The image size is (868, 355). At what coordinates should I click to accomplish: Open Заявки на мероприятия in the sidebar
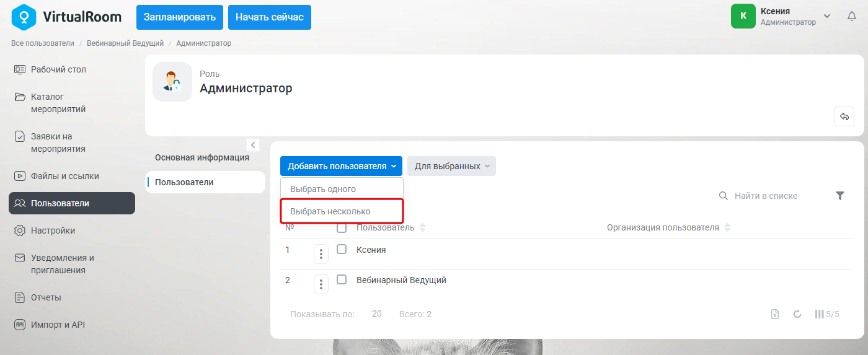pos(72,142)
